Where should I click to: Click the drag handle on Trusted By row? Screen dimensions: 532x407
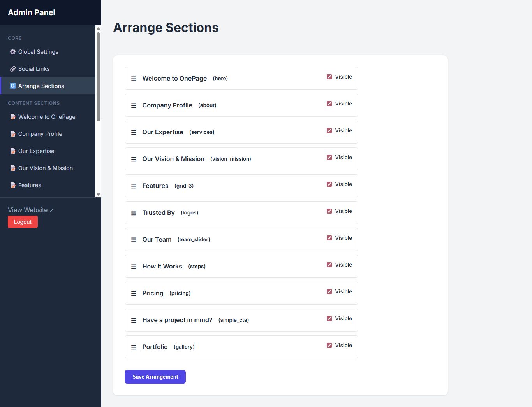pos(134,213)
